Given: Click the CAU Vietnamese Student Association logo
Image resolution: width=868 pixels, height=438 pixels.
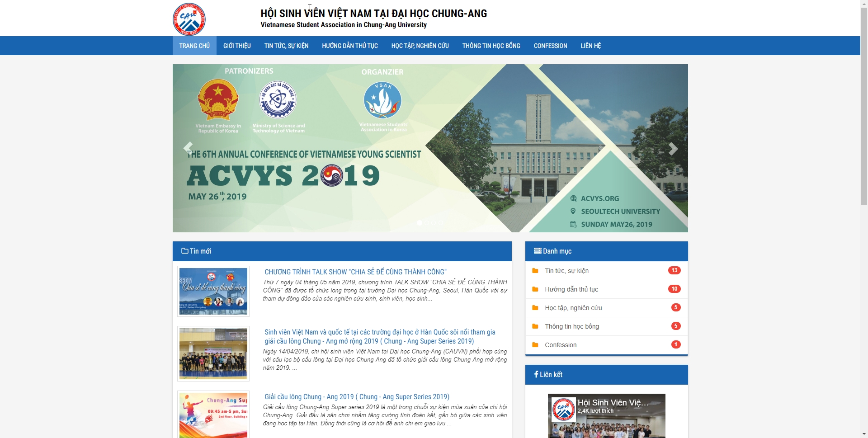Looking at the screenshot, I should click(x=189, y=19).
